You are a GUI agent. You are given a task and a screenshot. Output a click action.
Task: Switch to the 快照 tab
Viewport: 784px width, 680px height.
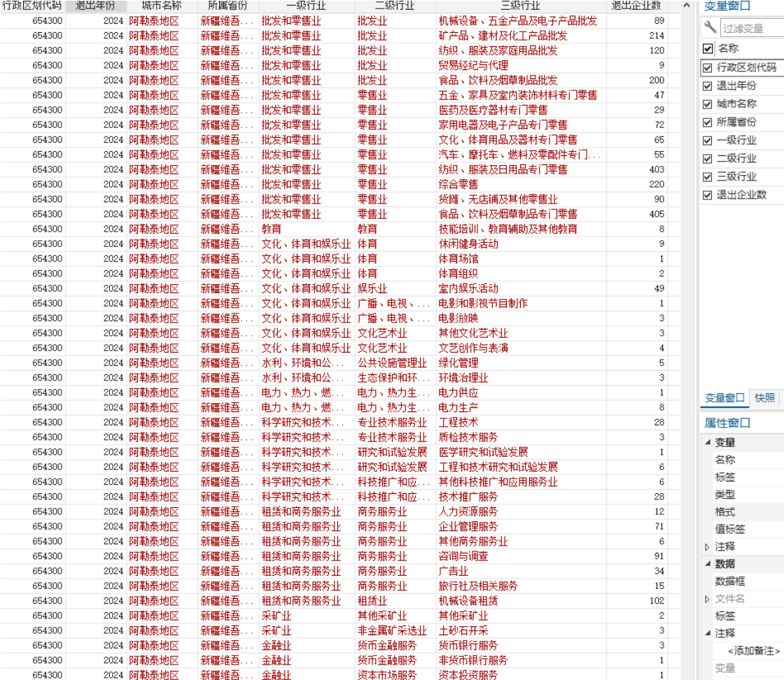click(764, 397)
